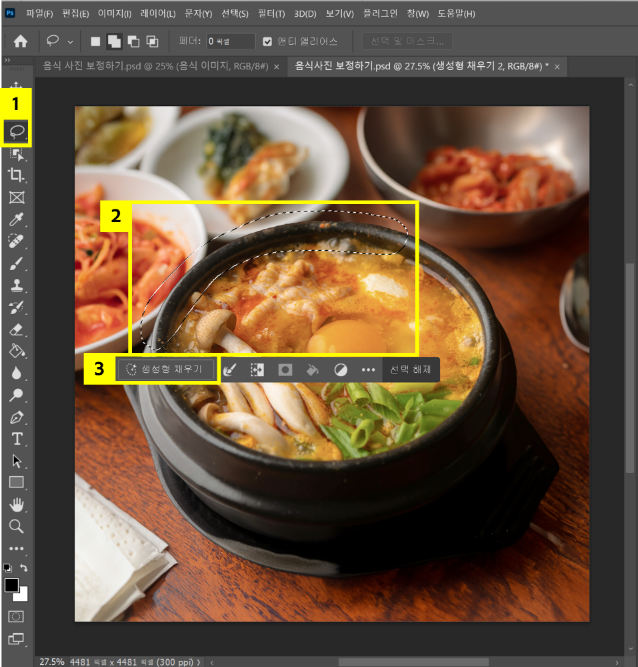
Task: Click 선택 해제 deselect button
Action: (410, 369)
